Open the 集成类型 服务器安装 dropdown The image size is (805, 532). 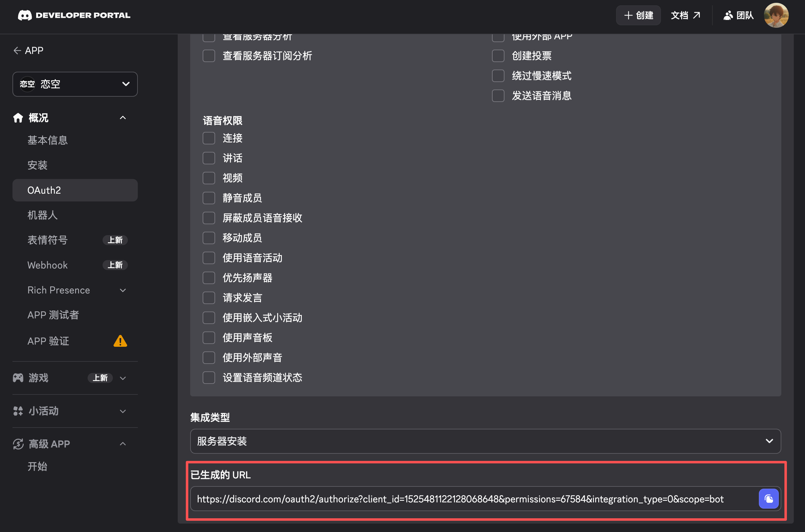point(485,441)
